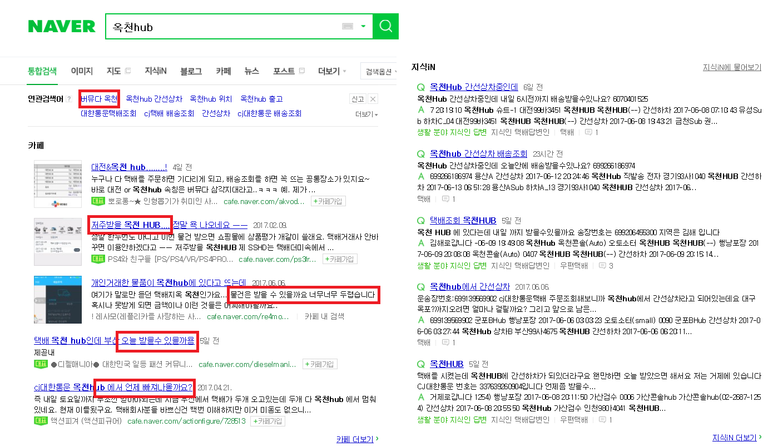Click 카페 내 검색 for re4mo cafe

pos(324,317)
